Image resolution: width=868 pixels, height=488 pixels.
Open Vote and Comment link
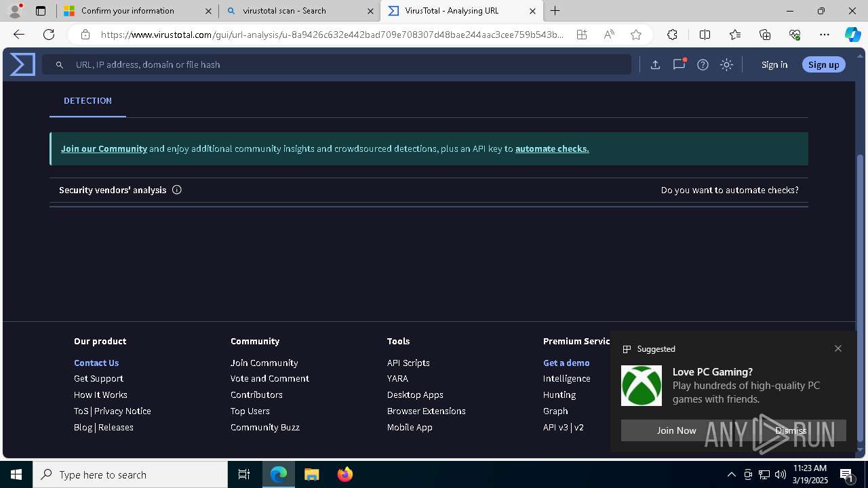tap(270, 378)
